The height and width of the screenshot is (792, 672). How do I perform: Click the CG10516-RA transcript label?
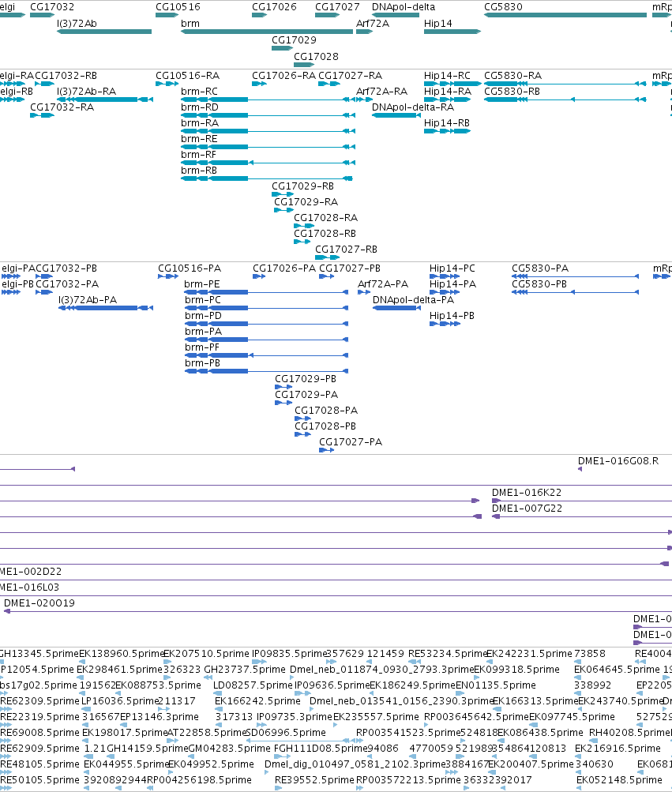[187, 76]
